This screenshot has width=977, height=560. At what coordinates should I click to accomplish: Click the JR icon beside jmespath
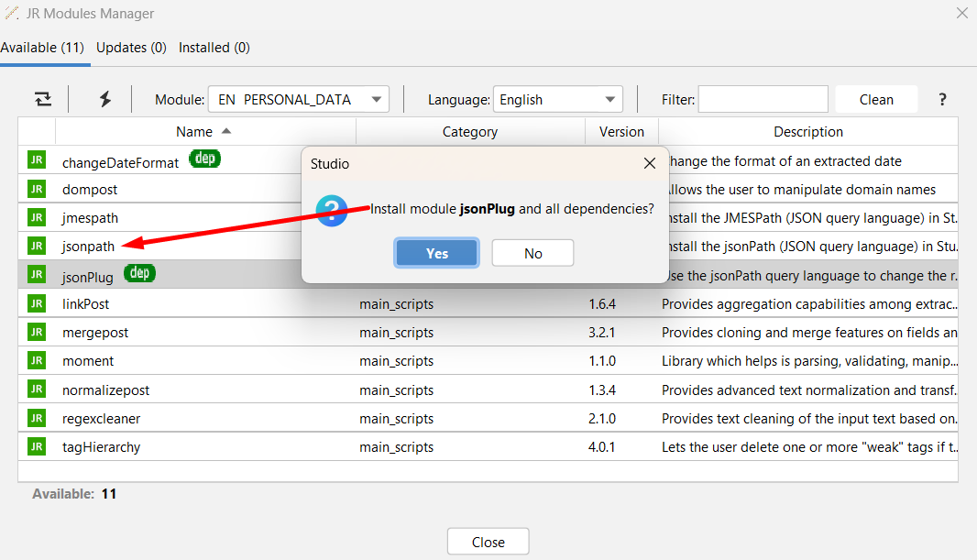click(x=37, y=218)
